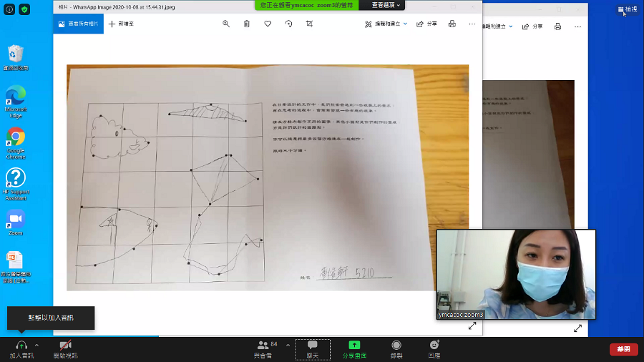Click the red leave meeting button
644x362 pixels.
pyautogui.click(x=623, y=349)
